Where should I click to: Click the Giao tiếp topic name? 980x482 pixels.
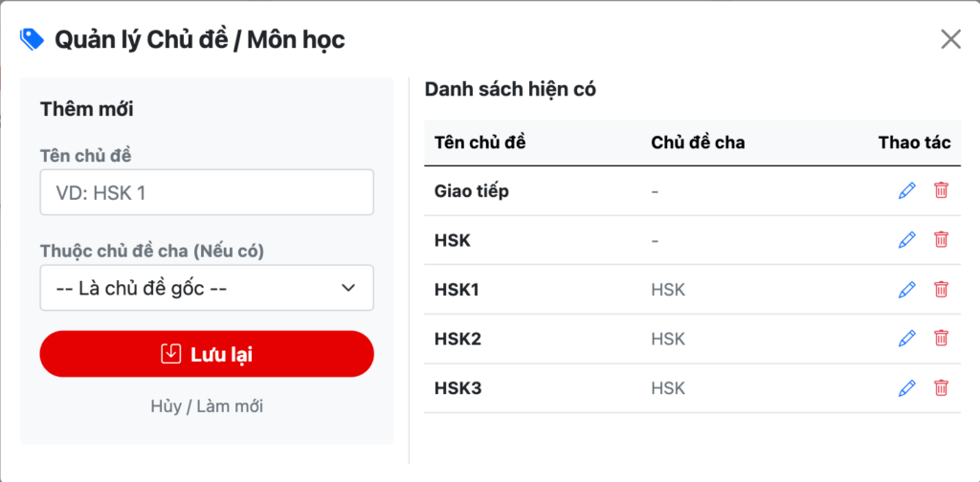coord(472,191)
